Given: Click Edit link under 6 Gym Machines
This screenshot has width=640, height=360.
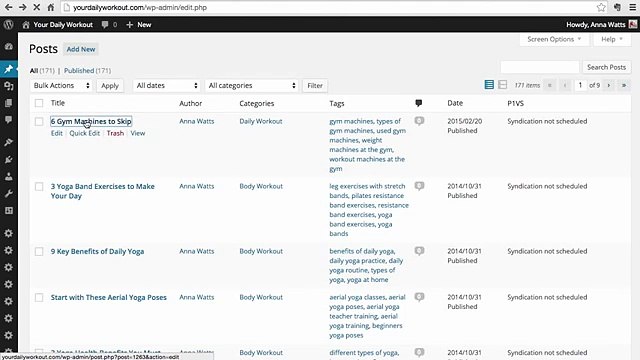Looking at the screenshot, I should pyautogui.click(x=57, y=133).
